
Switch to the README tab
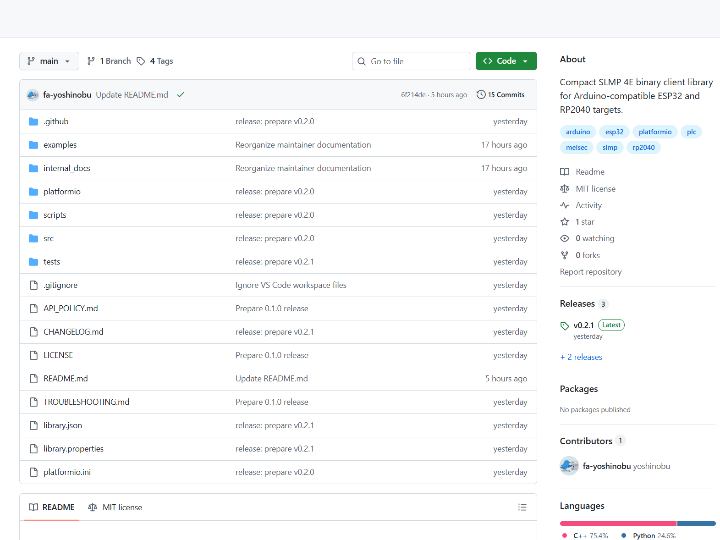50,507
